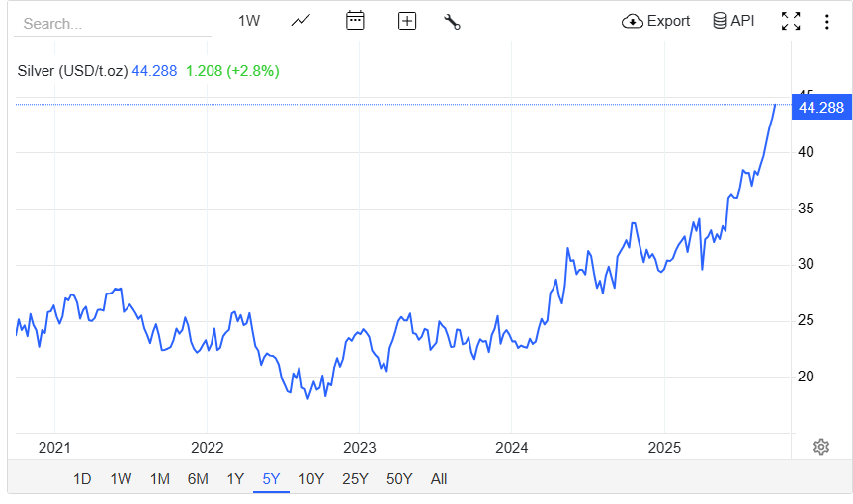This screenshot has height=504, width=853.
Task: Click the 40 y-axis label
Action: [806, 152]
